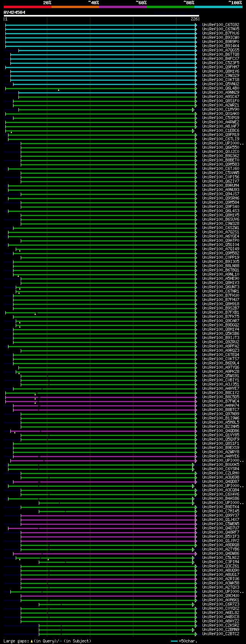This screenshot has width=246, height=644.
Task: Select the UniRef100_A4HYE6 label
Action: (221, 456)
